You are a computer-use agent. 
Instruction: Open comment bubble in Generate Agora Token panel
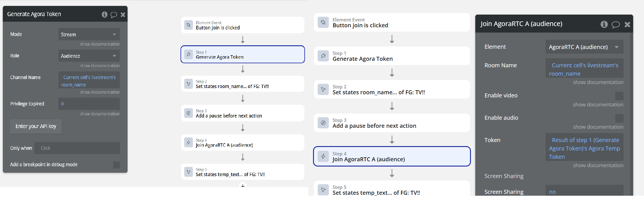pyautogui.click(x=114, y=15)
